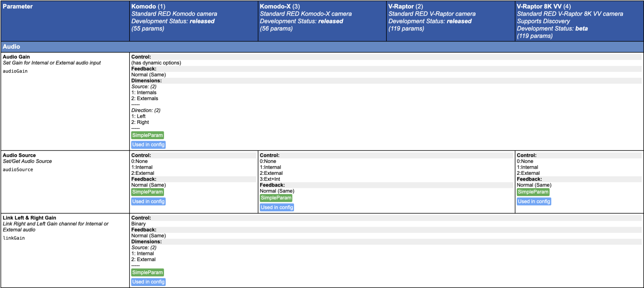Click Used in config in Komodo-X Audio Source cell

[277, 207]
